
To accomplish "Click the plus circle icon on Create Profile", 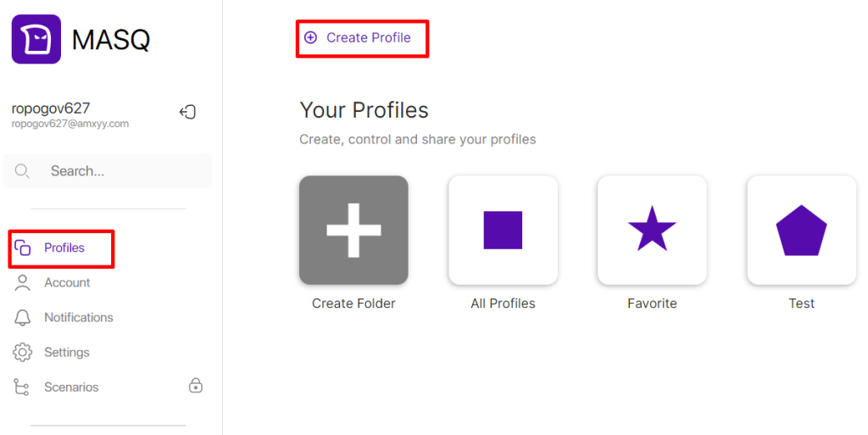I will tap(310, 37).
